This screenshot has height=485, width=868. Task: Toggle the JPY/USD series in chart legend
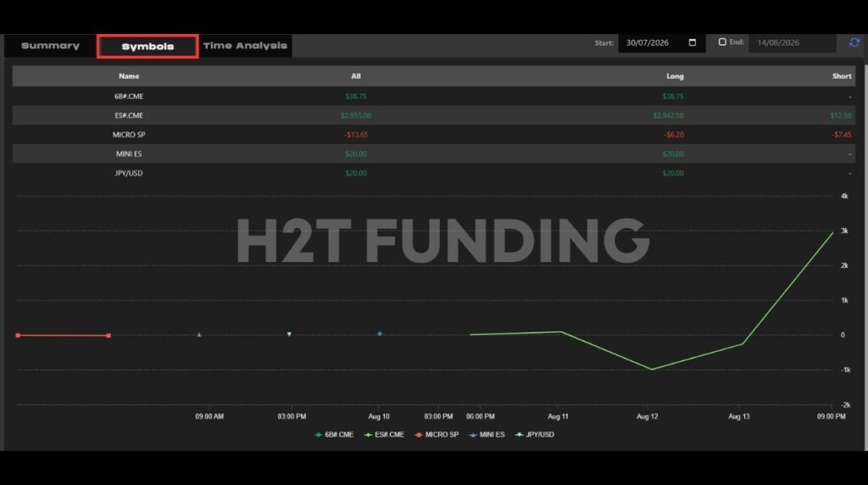pos(534,435)
